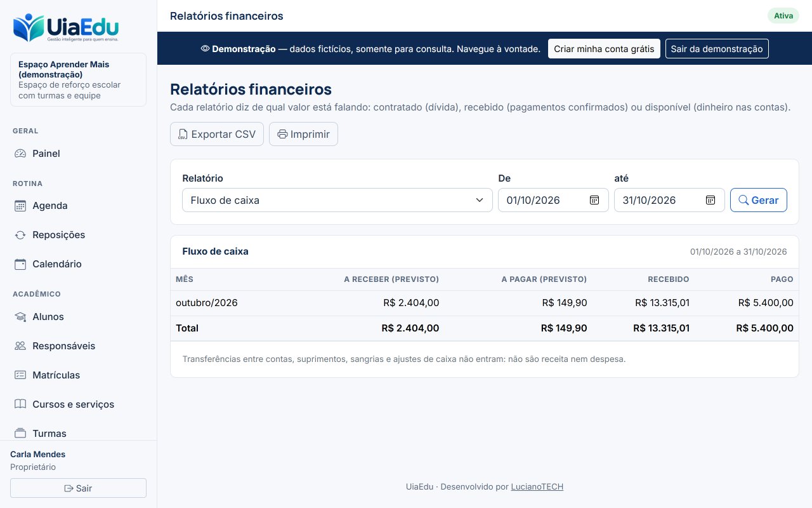Navigate to Responsáveis
Screen dimensions: 812x508
coord(78,346)
